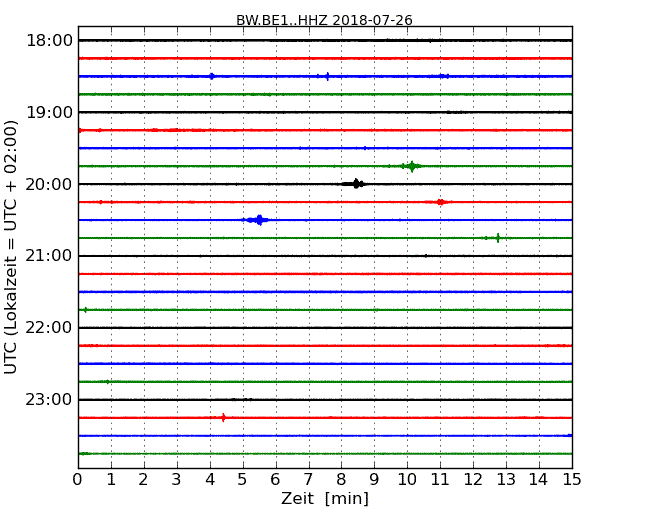Click x-axis tick label 15

coord(572,480)
